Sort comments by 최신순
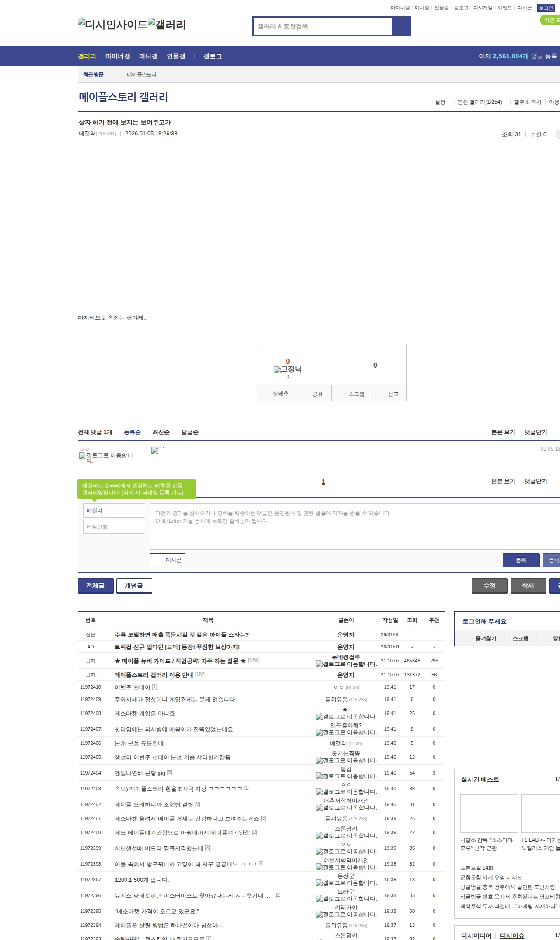The height and width of the screenshot is (940, 560). [x=161, y=432]
